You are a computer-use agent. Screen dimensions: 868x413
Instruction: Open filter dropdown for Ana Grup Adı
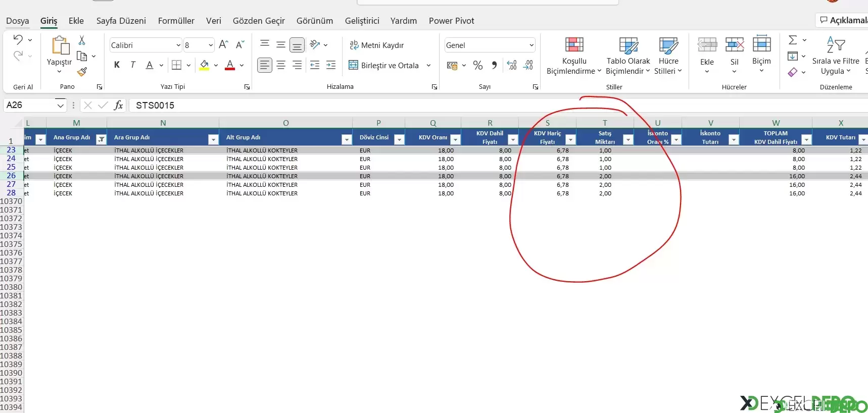101,140
